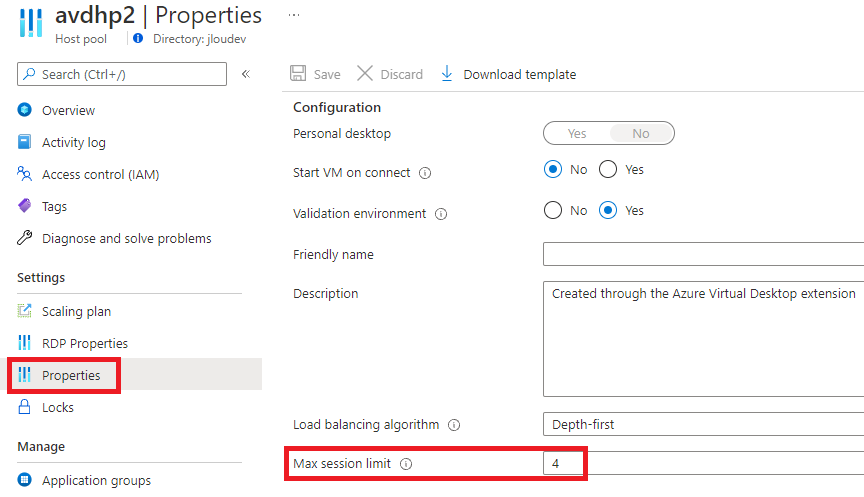Click the Save floppy disk icon

[298, 73]
